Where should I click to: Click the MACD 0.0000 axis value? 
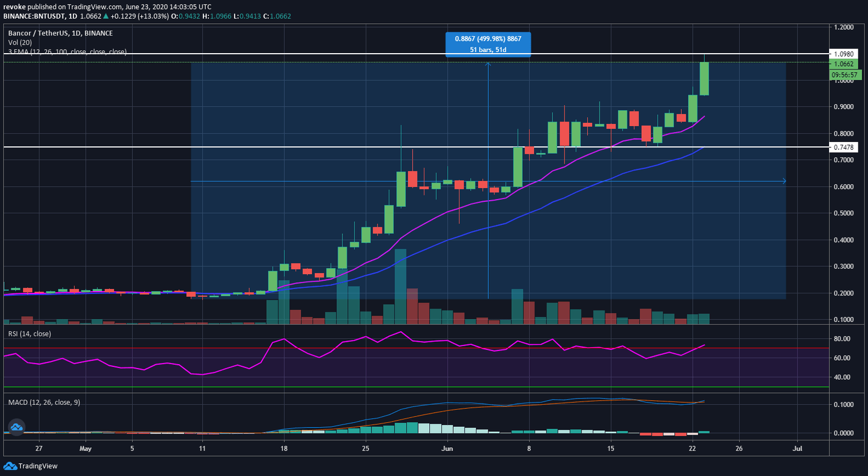click(843, 433)
